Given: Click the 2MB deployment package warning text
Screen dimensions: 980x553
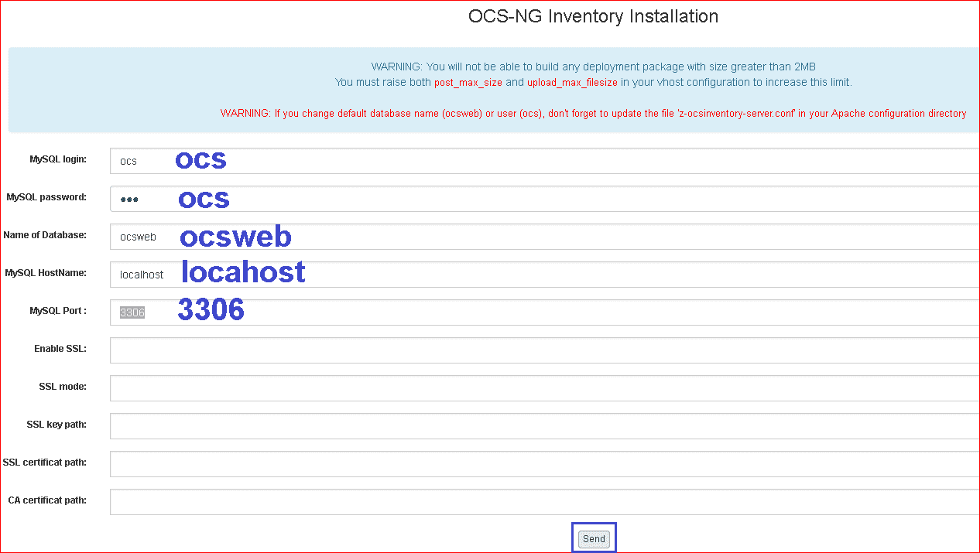Looking at the screenshot, I should 593,67.
